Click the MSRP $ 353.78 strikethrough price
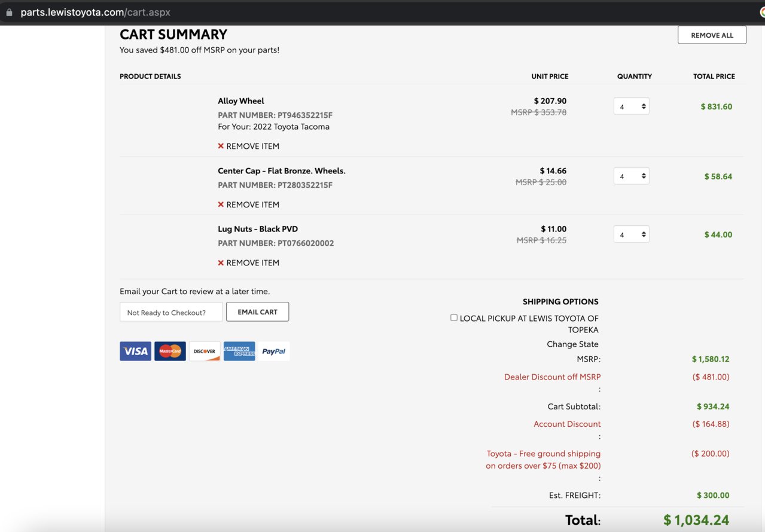The image size is (765, 532). click(x=538, y=112)
